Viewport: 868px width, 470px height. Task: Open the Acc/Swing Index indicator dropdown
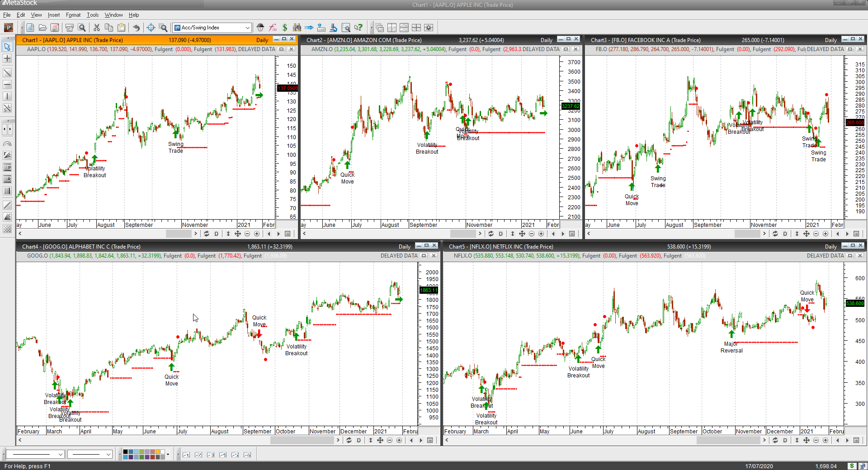tap(212, 28)
